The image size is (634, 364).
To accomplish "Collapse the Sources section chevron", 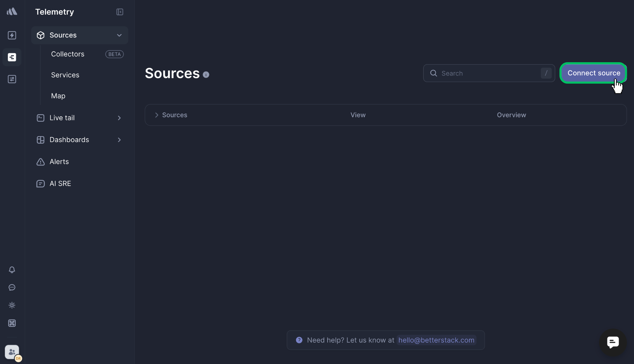I will pos(119,35).
